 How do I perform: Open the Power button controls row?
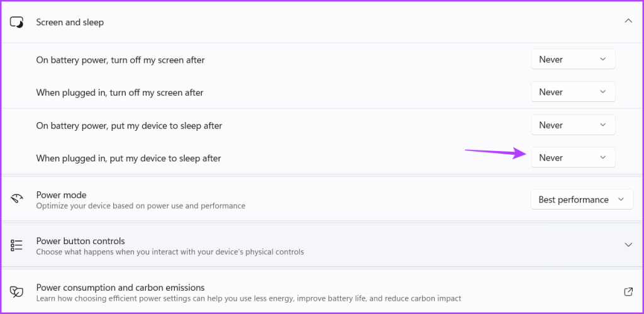322,245
